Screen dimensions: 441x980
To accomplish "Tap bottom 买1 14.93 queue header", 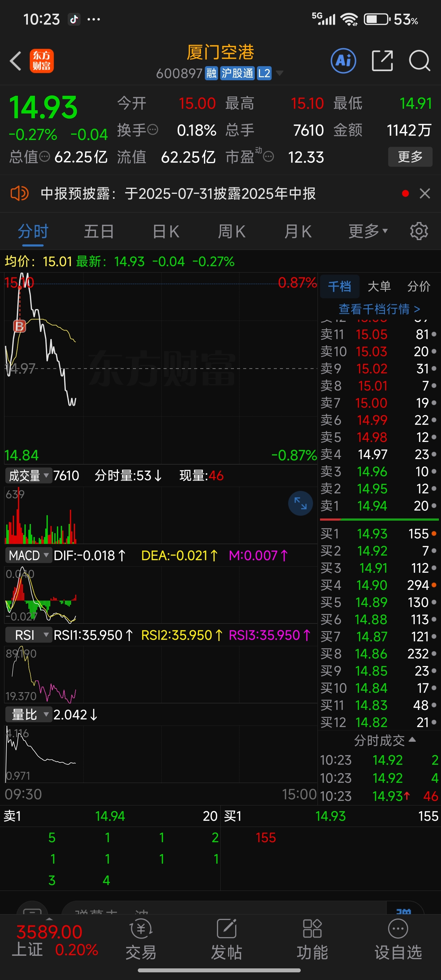I will tap(331, 816).
